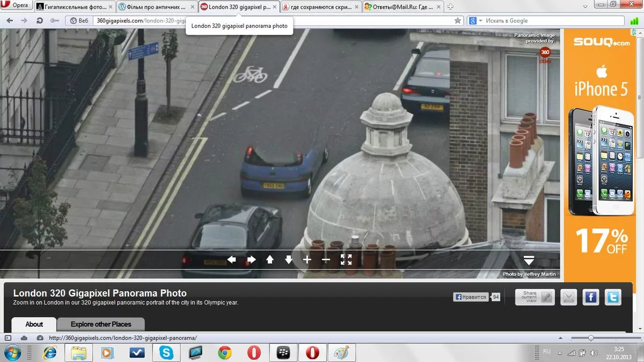This screenshot has height=362, width=644.
Task: Click the London 320 Gigapixel Panorama Photo heading
Action: [x=100, y=293]
